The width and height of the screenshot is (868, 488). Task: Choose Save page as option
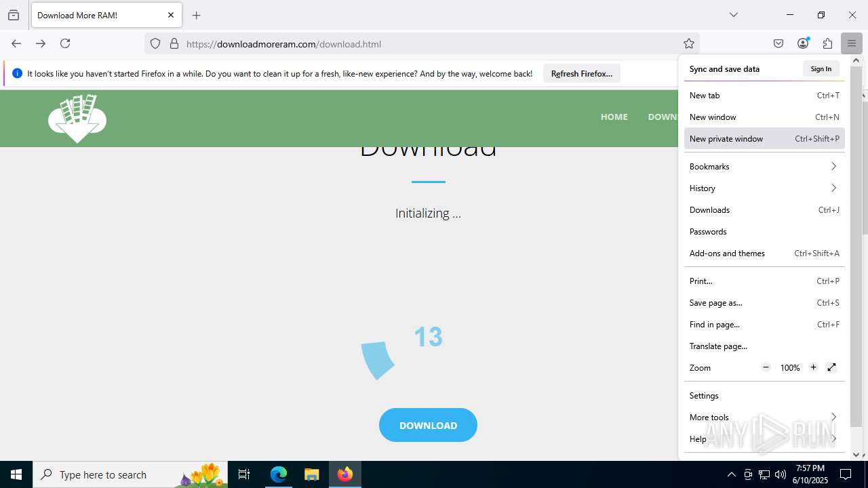(x=764, y=303)
